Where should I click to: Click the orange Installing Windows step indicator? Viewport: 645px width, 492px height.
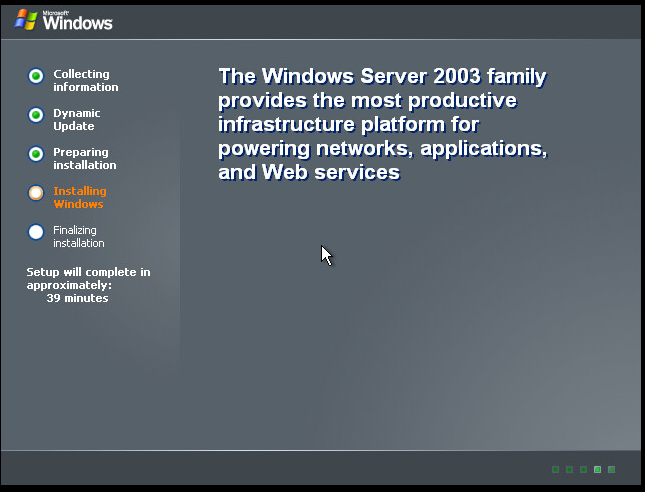(x=36, y=193)
